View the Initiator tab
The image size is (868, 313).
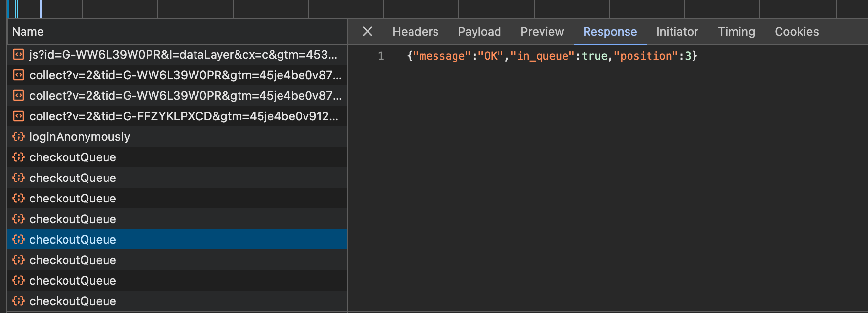(677, 32)
